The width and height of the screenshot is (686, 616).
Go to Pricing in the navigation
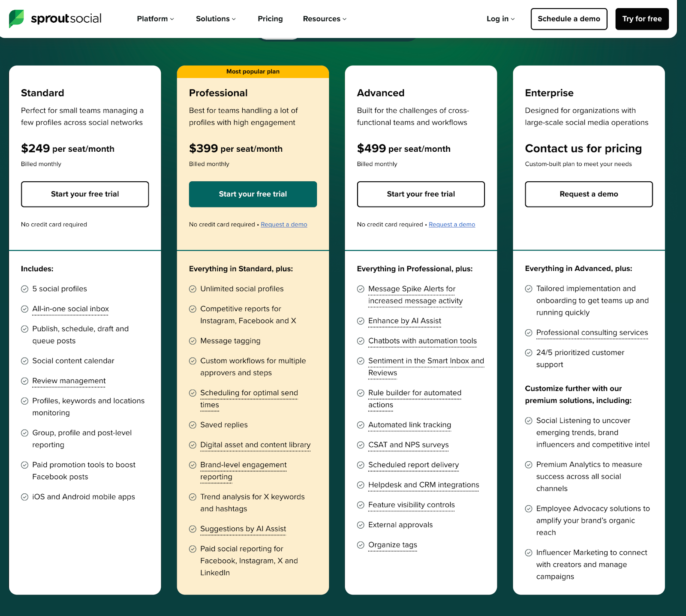pos(270,19)
